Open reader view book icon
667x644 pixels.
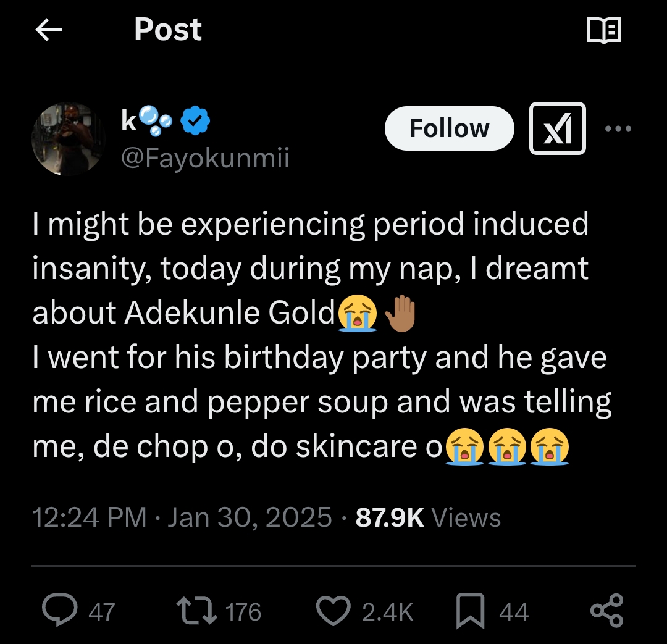tap(603, 30)
